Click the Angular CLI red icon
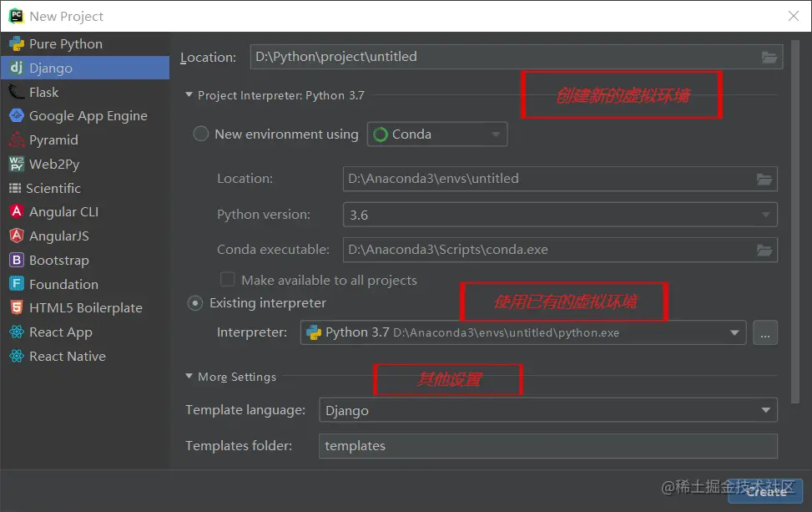 (x=17, y=211)
